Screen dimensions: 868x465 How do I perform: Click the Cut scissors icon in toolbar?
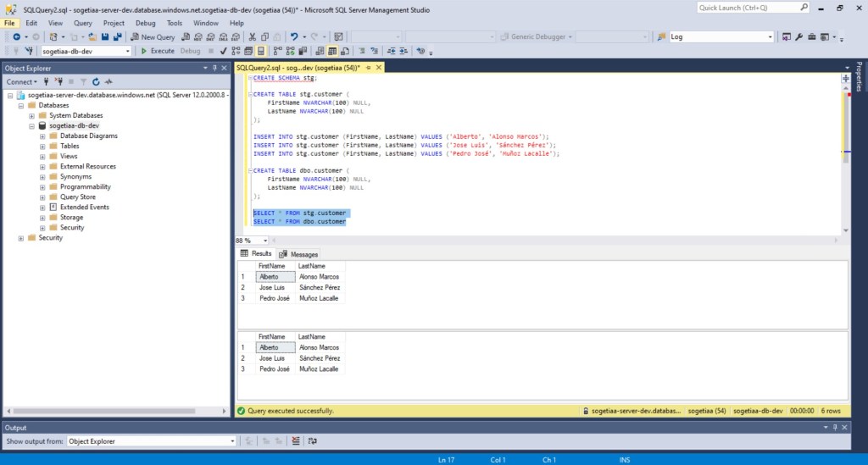(x=253, y=37)
